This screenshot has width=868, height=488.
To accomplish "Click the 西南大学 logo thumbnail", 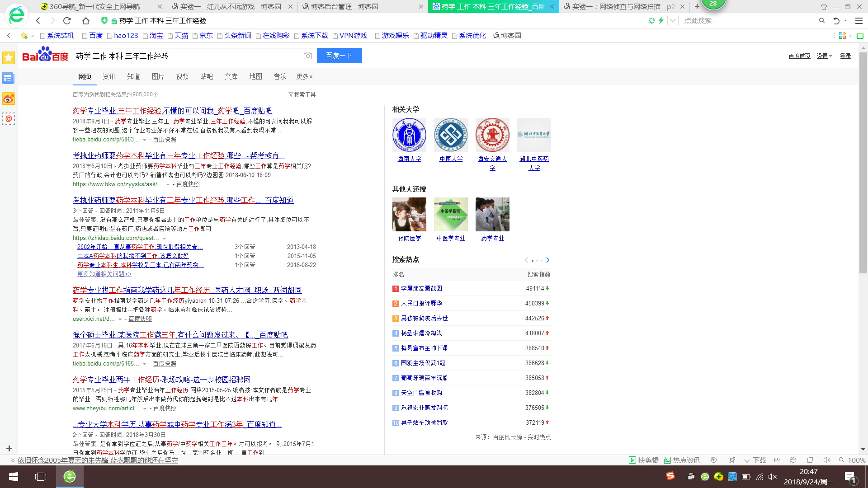I will (409, 135).
